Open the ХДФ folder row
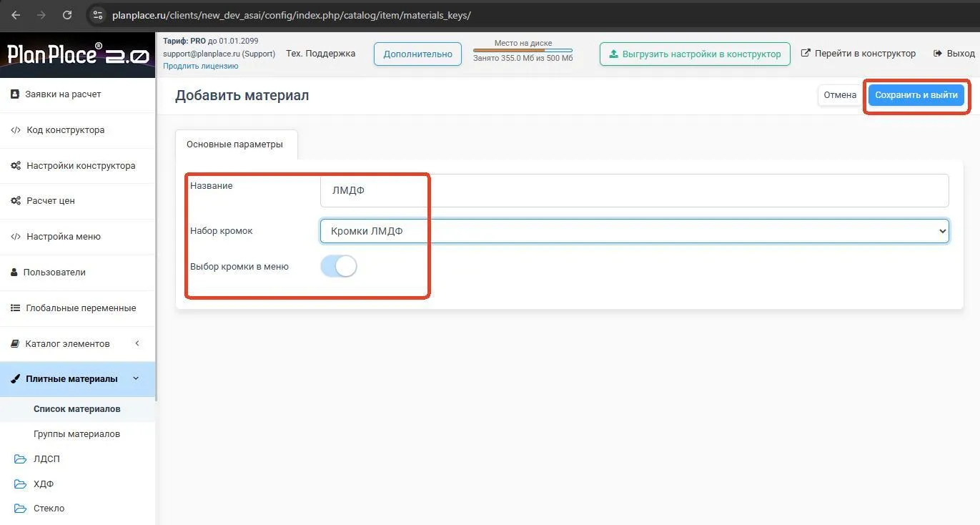Viewport: 980px width, 525px height. [77, 484]
